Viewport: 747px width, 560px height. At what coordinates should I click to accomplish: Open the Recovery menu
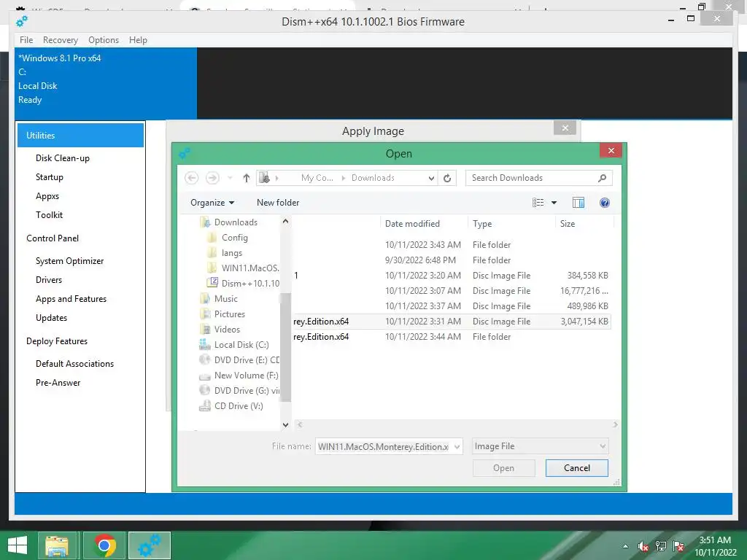pyautogui.click(x=60, y=40)
